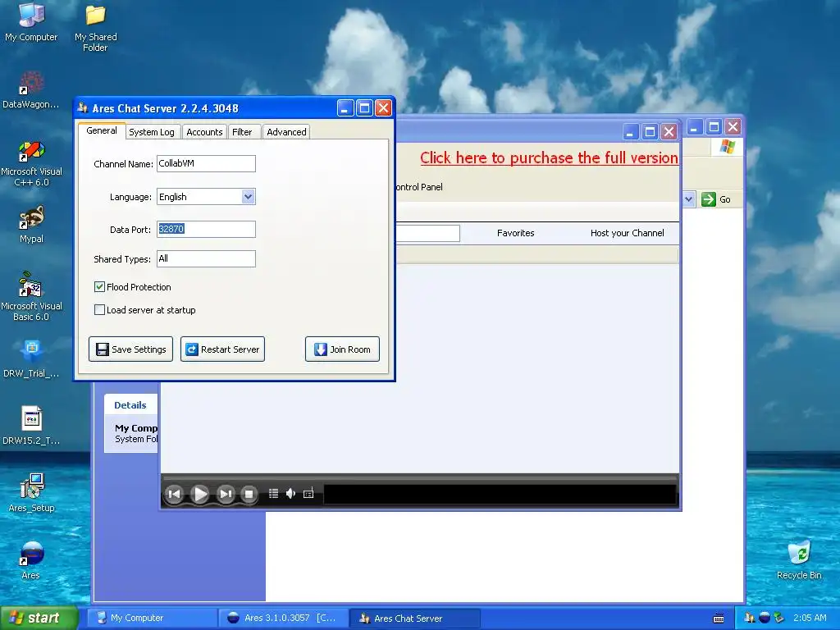This screenshot has height=630, width=840.
Task: Click Restart Server button
Action: 222,349
